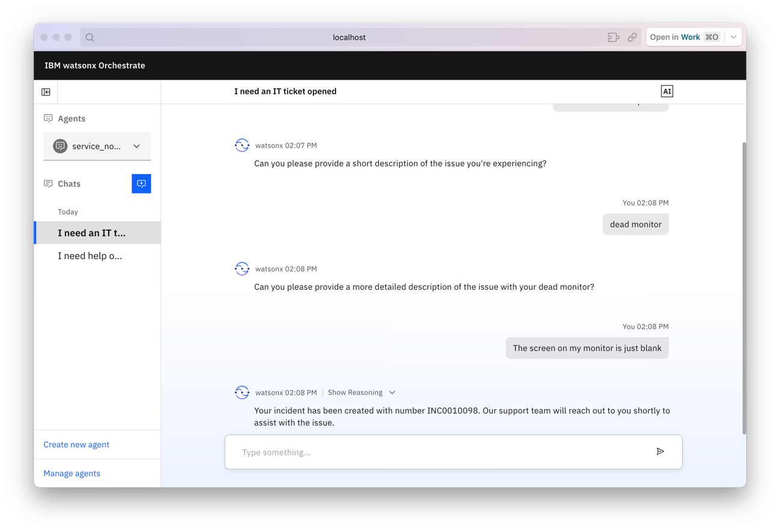780x532 pixels.
Task: Click the 'dead monitor' message bubble
Action: tap(636, 225)
